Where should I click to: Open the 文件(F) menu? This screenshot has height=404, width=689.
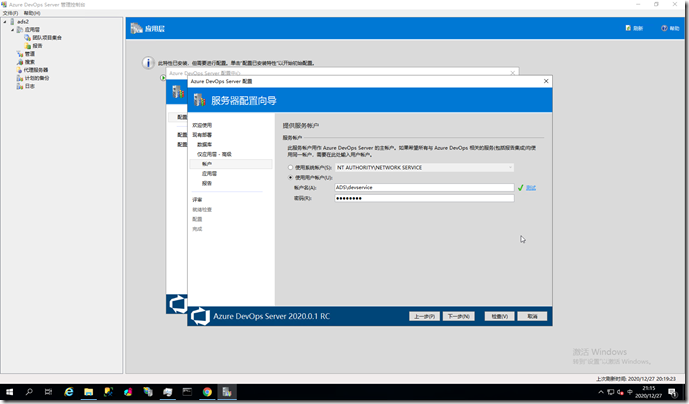coord(10,13)
